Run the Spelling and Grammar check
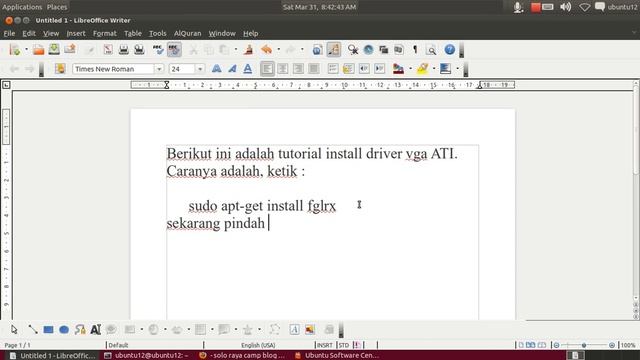Screen dimensions: 640x360 click(x=158, y=50)
